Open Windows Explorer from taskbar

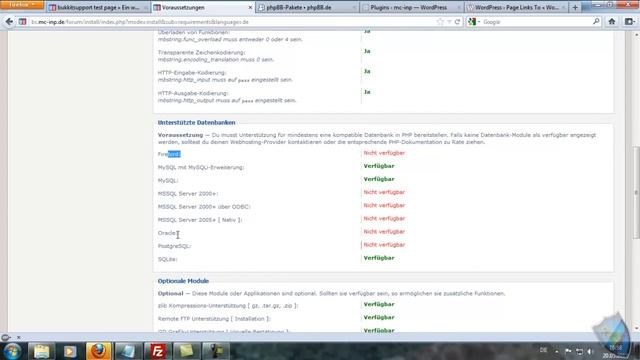[x=42, y=351]
